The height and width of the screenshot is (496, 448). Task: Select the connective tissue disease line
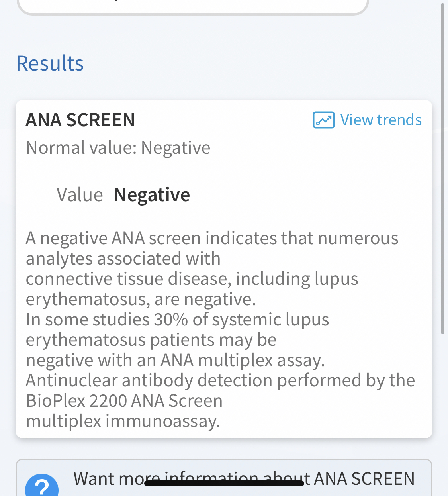(192, 279)
